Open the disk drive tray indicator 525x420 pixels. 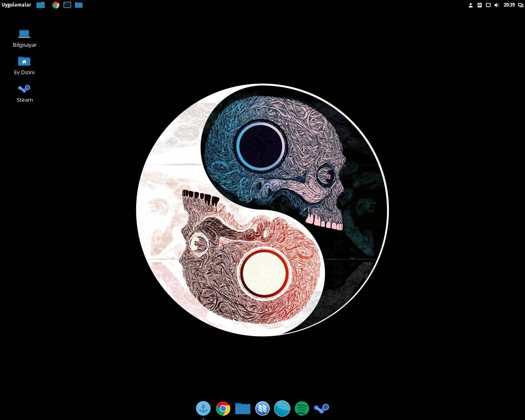coord(479,5)
